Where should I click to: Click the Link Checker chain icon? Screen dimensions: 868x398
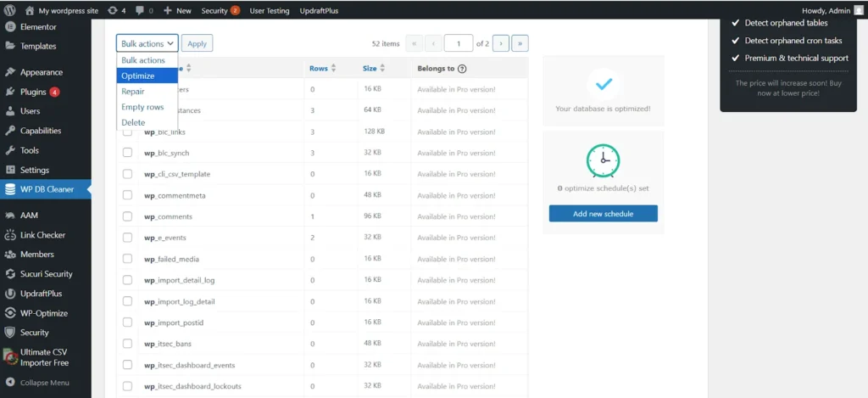coord(9,235)
